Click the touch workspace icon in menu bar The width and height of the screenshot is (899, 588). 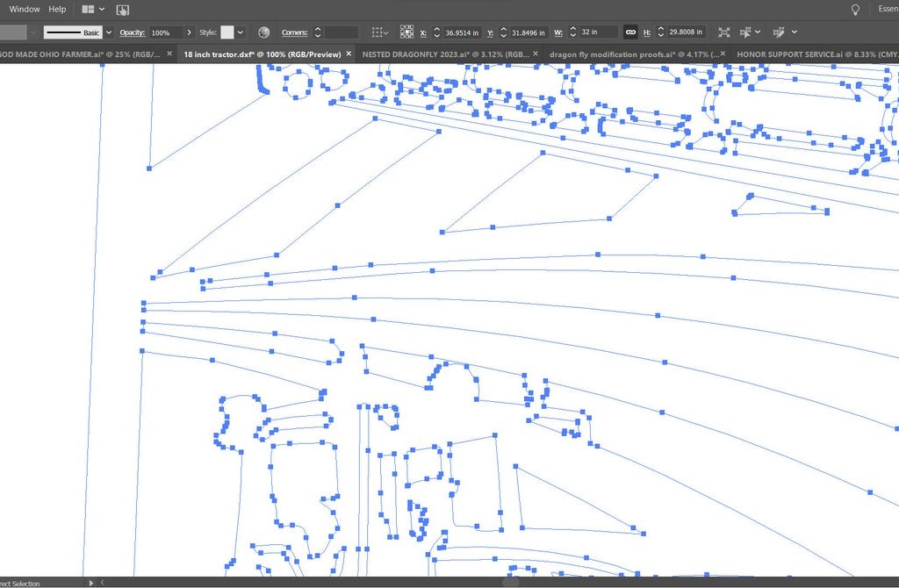click(123, 10)
